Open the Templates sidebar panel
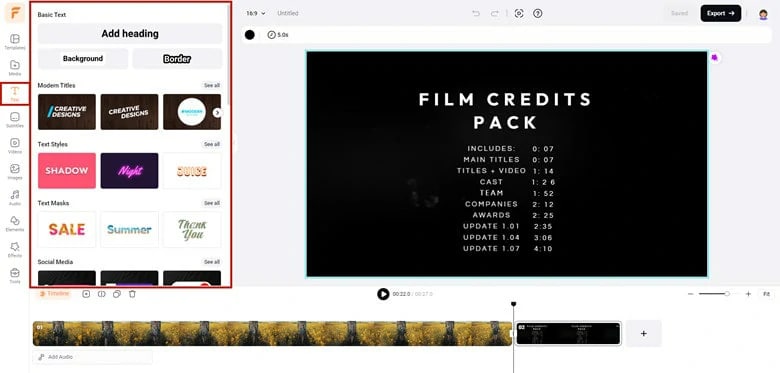Screen dimensions: 780x373 click(x=14, y=42)
